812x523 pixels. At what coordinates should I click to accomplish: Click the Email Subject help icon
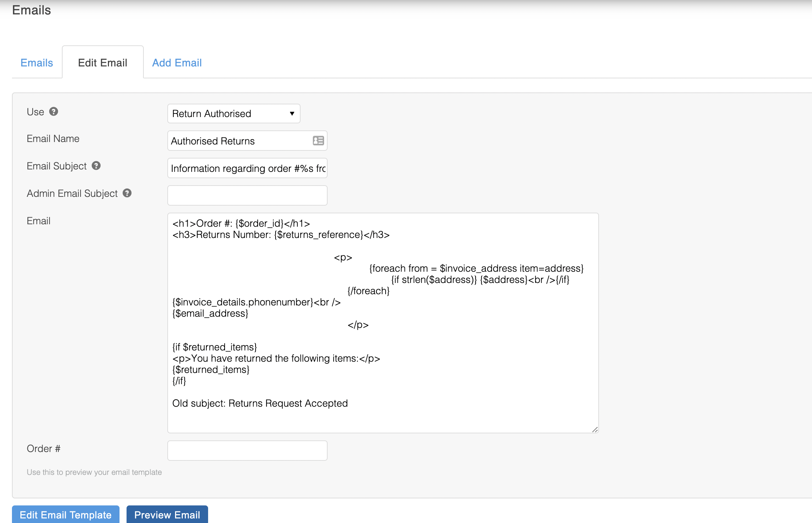tap(96, 166)
